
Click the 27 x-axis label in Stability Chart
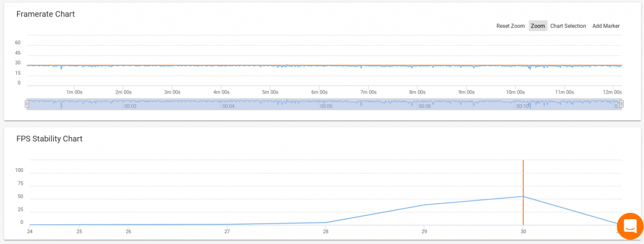[227, 232]
